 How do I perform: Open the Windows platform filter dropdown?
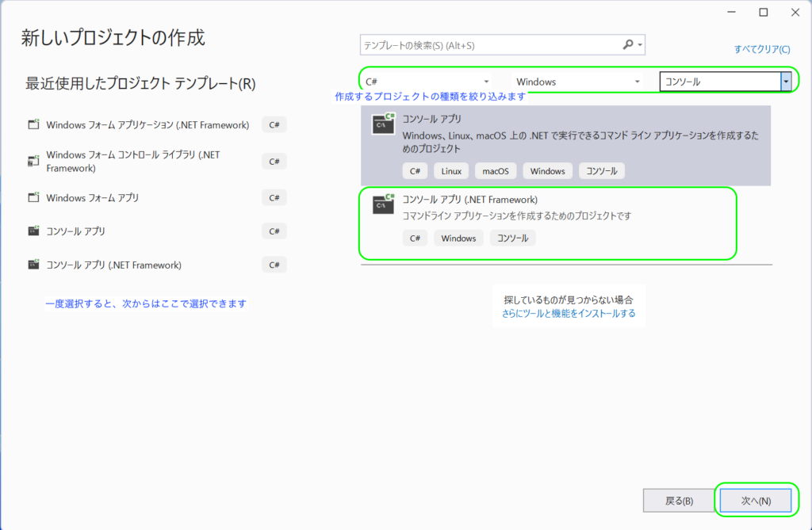coord(577,82)
